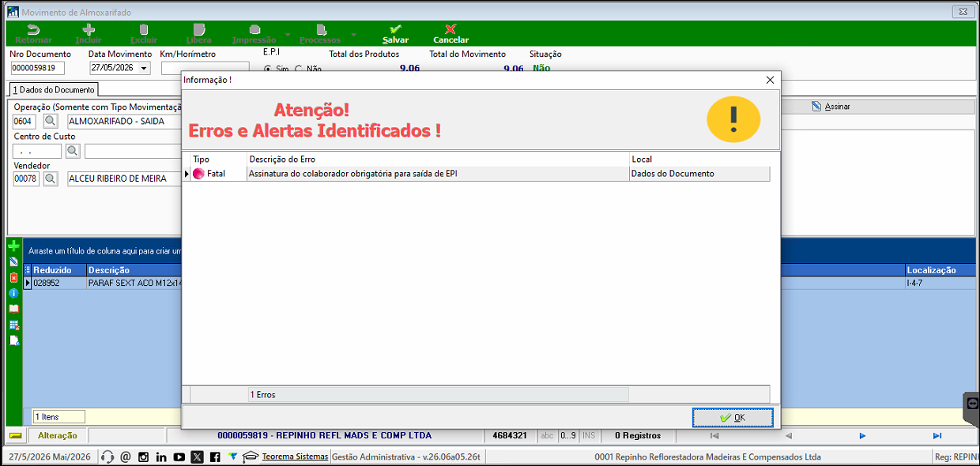Open the YouTube status bar icon
Viewport: 980px width, 466px height.
(179, 457)
